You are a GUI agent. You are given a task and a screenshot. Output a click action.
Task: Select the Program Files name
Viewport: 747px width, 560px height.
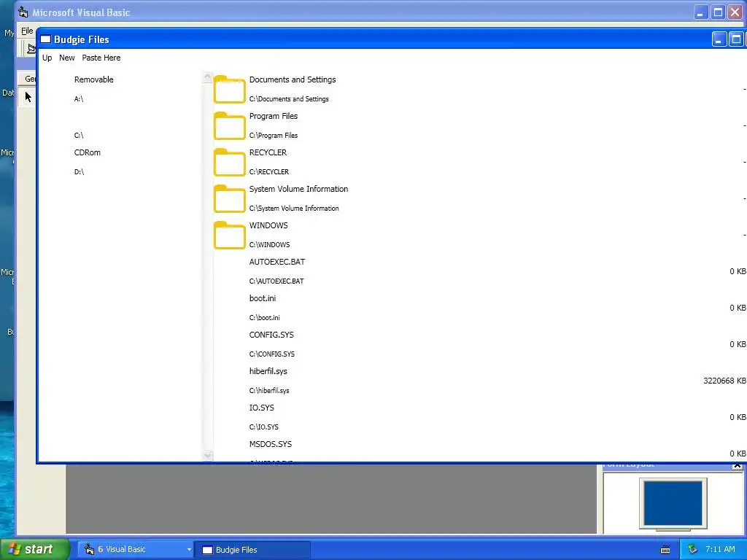coord(274,116)
